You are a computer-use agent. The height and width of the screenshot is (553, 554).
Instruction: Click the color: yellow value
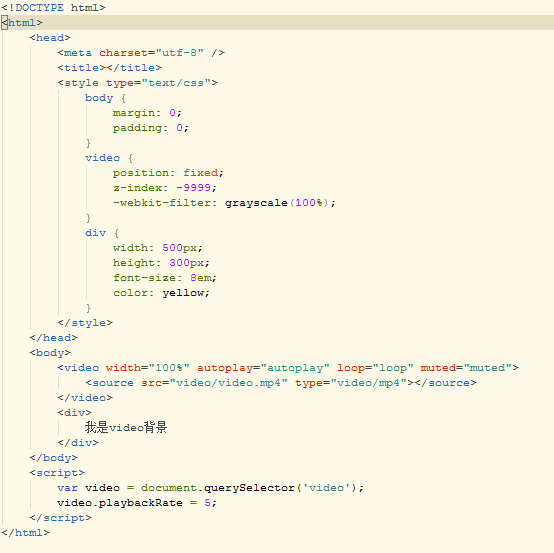point(183,293)
